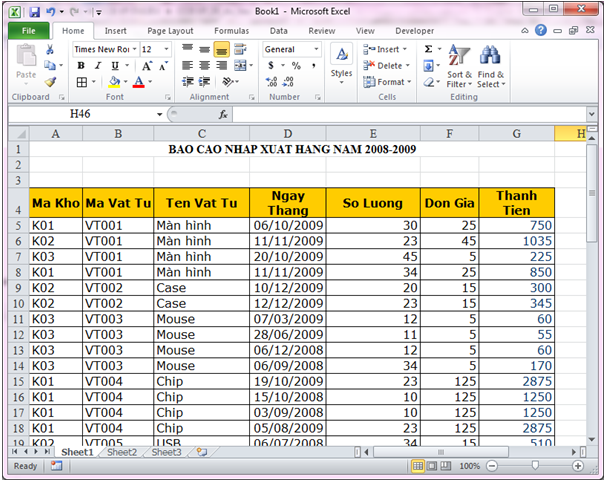
Task: Click the Clear eraser icon
Action: (429, 82)
